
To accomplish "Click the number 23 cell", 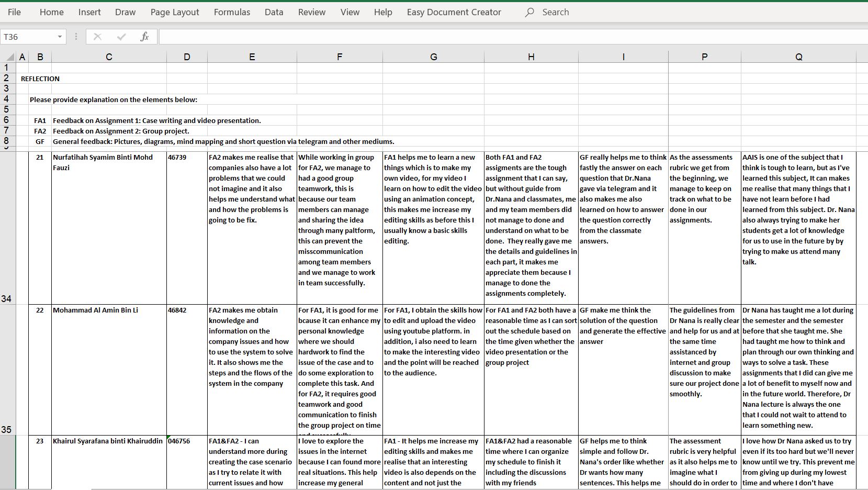I will point(40,462).
